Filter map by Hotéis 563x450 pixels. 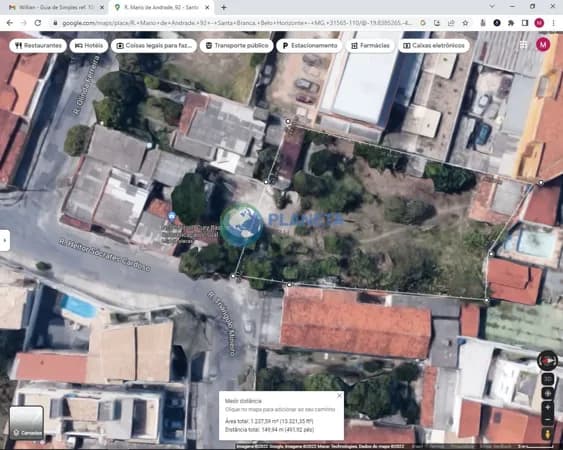pyautogui.click(x=89, y=46)
